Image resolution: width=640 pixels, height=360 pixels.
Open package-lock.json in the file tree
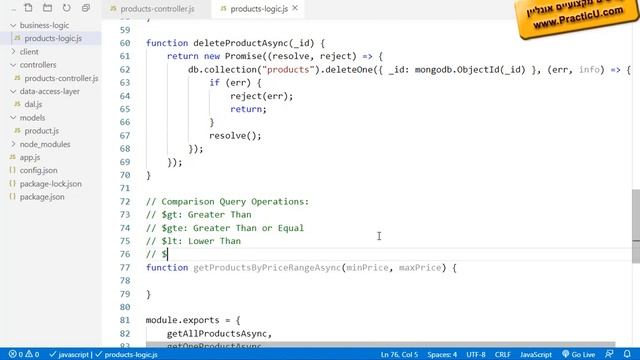[x=51, y=184]
